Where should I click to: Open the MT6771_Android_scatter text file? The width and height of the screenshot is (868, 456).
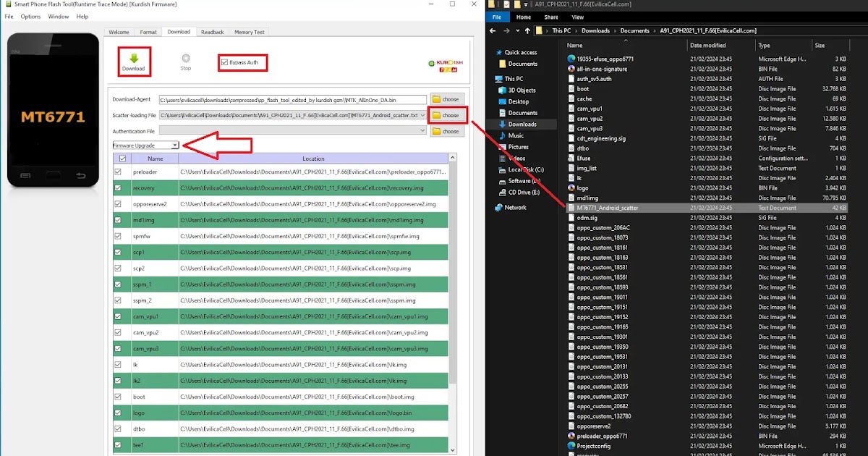point(608,208)
